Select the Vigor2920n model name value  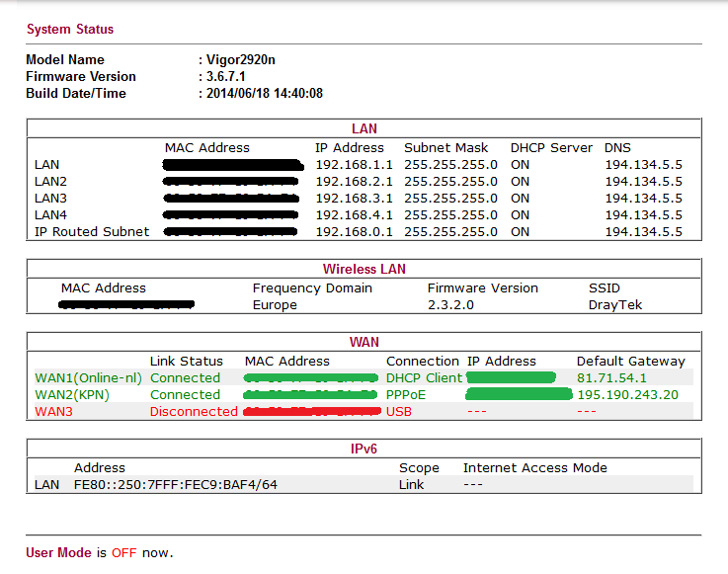tap(240, 60)
